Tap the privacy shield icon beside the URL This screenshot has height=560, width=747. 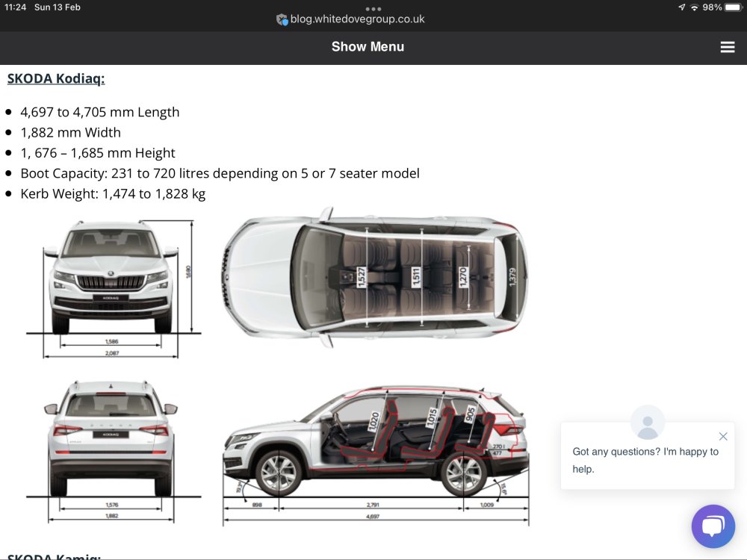pos(282,19)
